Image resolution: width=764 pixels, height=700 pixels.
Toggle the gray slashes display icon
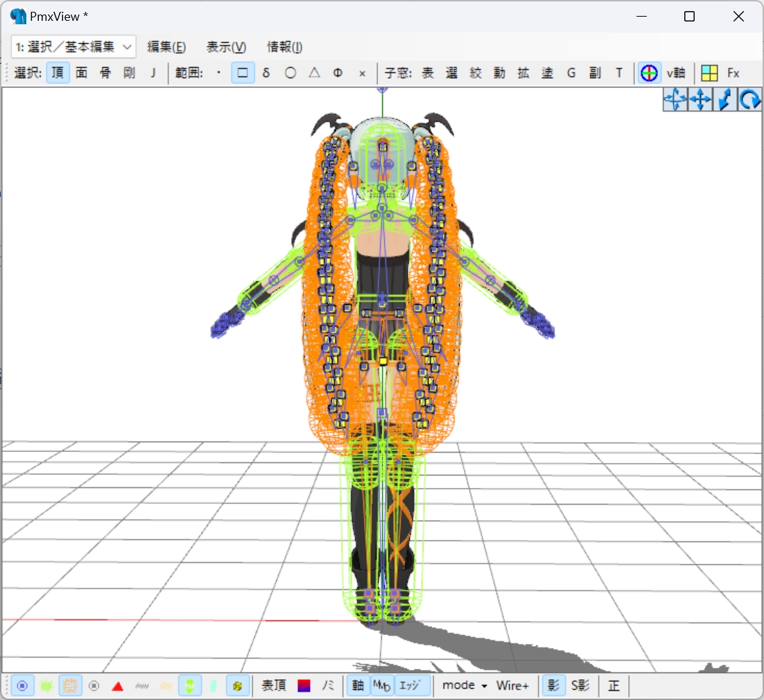point(142,686)
